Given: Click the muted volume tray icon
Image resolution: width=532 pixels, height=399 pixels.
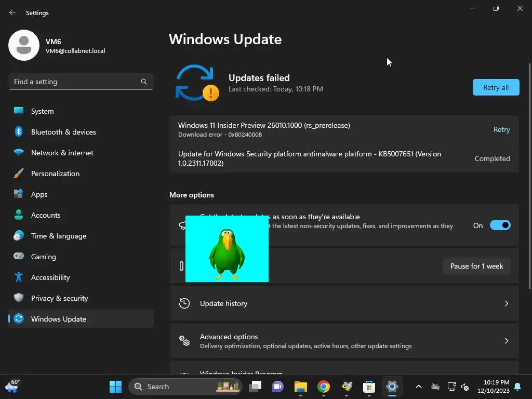Looking at the screenshot, I should pos(465,387).
